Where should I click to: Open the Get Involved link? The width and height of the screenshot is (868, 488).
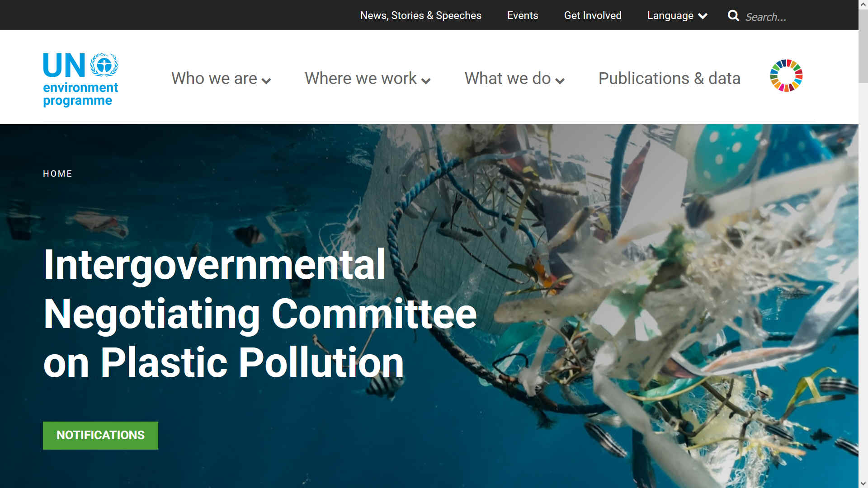[x=592, y=15]
